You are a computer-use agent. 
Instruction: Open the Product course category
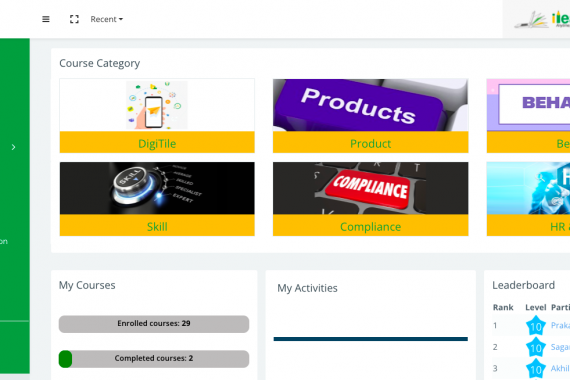tap(370, 144)
